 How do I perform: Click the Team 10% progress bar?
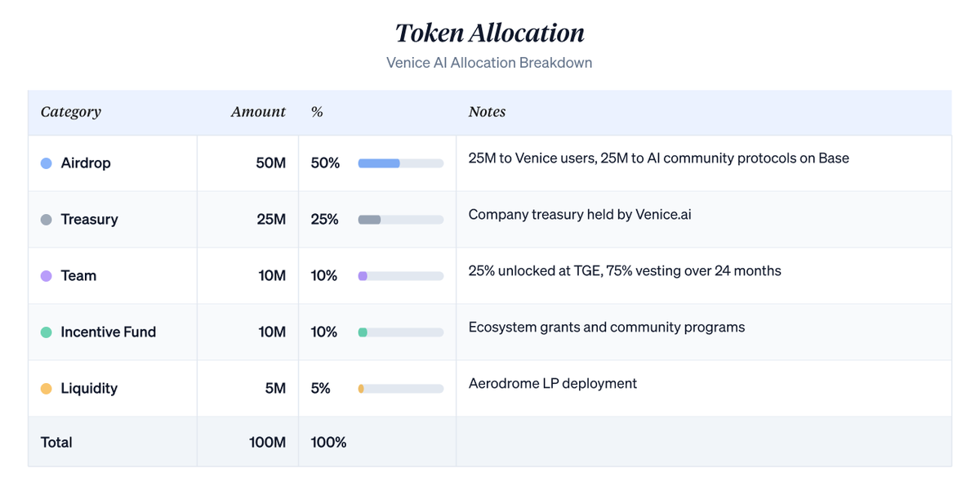tap(401, 276)
